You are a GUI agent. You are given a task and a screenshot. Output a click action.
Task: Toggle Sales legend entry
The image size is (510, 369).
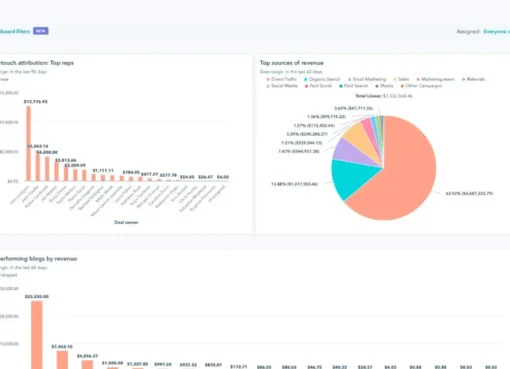401,79
